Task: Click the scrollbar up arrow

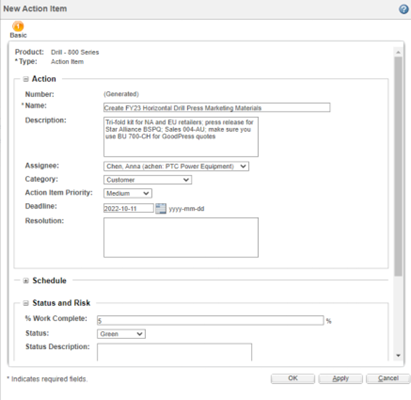Action: (398, 52)
